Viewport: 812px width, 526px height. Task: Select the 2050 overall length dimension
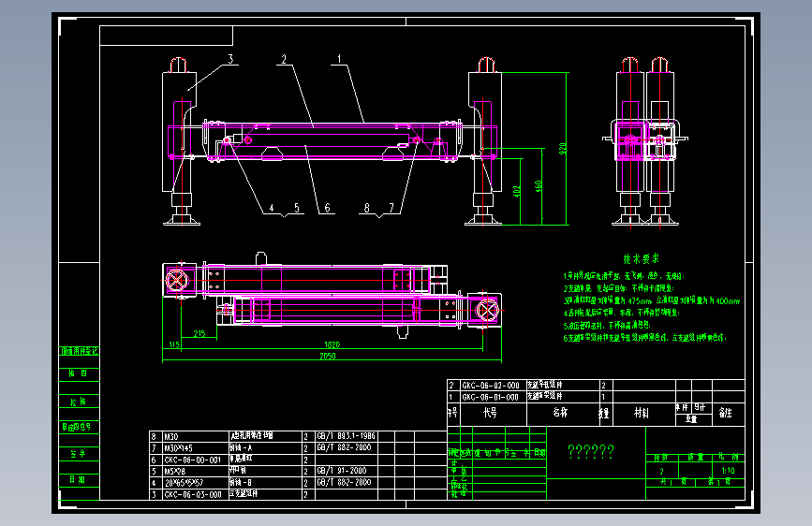tap(327, 356)
